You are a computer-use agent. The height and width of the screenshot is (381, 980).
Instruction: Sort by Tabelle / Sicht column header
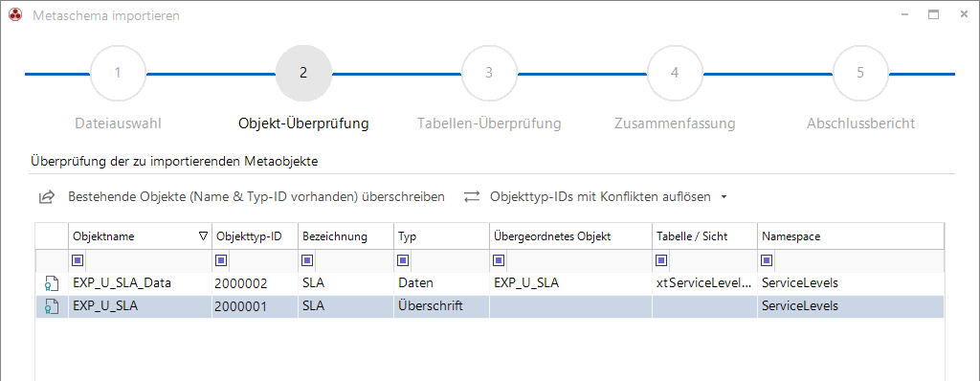coord(705,236)
